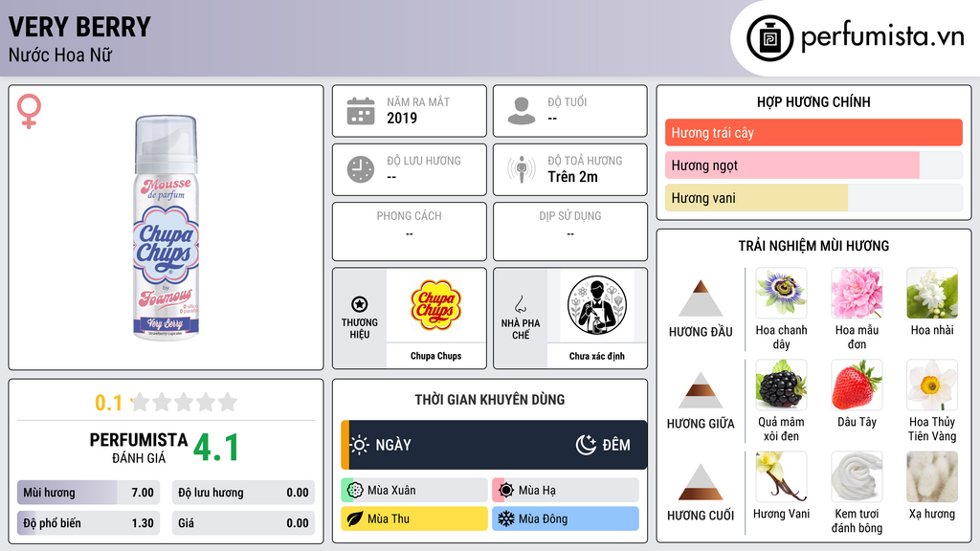Click the perfumista.vn site name text
The image size is (980, 551).
(882, 37)
